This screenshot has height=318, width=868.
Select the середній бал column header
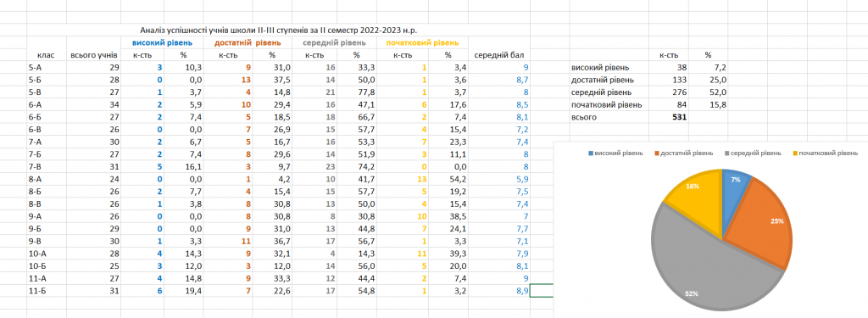(499, 55)
